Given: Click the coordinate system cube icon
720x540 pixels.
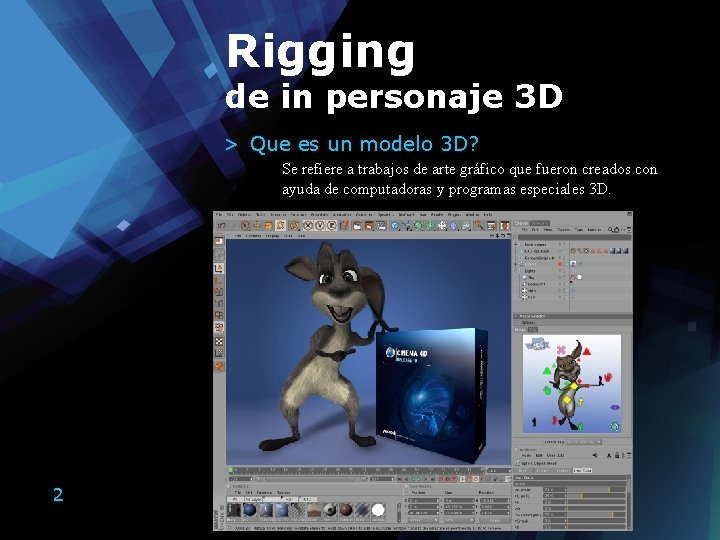Looking at the screenshot, I should point(344,225).
